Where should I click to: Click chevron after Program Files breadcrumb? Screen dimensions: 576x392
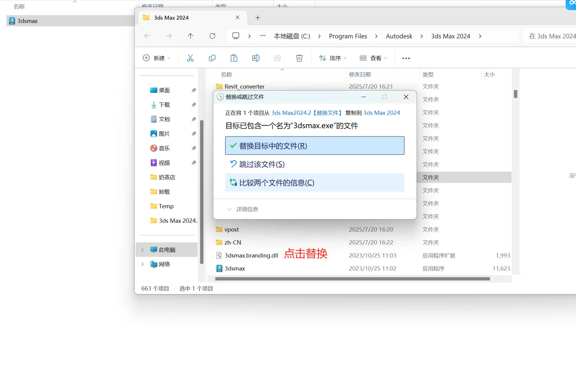(376, 36)
